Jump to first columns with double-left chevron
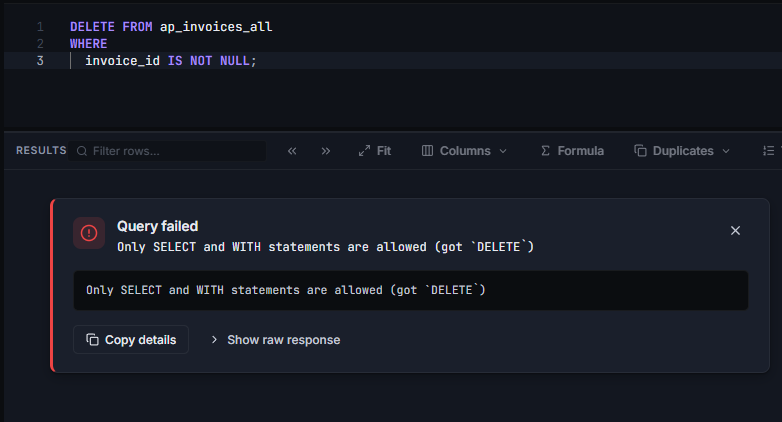Viewport: 782px width, 422px height. click(x=292, y=151)
